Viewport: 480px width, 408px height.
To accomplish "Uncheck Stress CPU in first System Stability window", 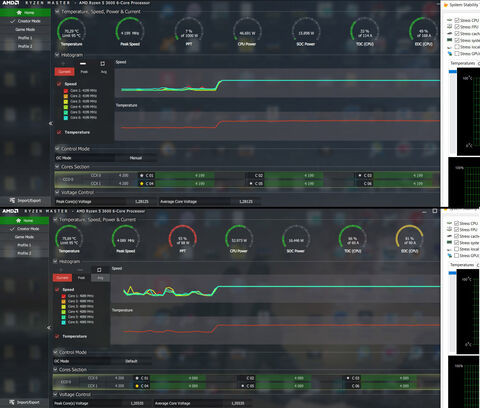I will tap(457, 20).
